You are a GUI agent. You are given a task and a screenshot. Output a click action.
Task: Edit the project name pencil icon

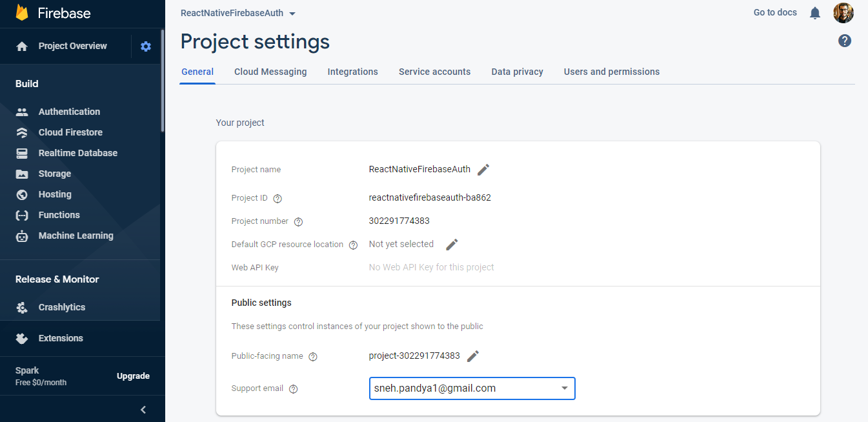(x=483, y=170)
